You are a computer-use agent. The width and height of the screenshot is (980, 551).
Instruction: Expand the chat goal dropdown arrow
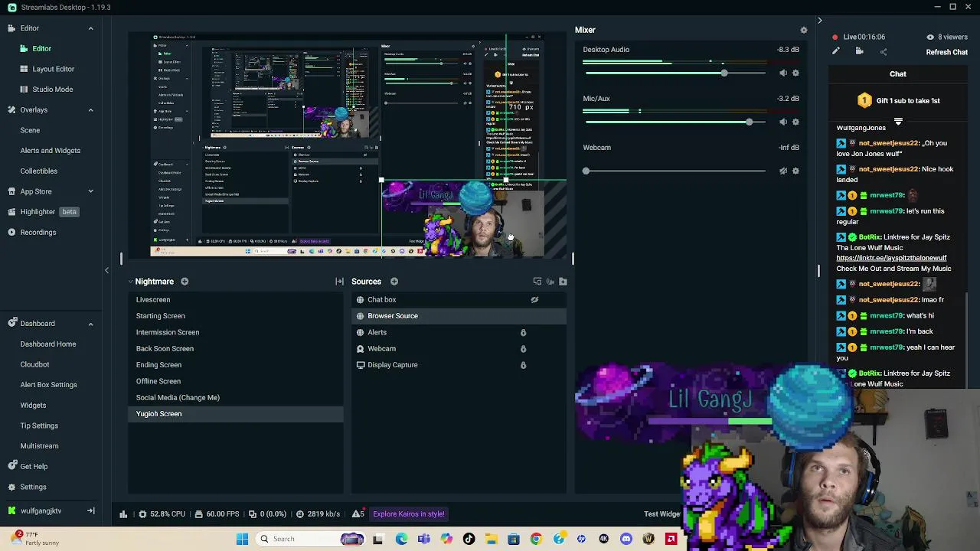coord(898,121)
